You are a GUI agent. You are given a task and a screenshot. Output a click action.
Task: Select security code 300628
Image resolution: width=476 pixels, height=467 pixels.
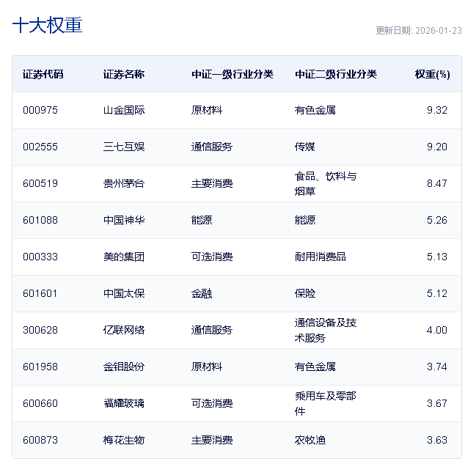40,330
